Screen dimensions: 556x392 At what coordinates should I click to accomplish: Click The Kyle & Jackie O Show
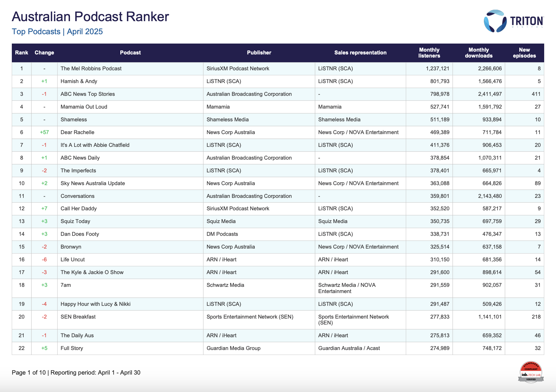[x=92, y=272]
